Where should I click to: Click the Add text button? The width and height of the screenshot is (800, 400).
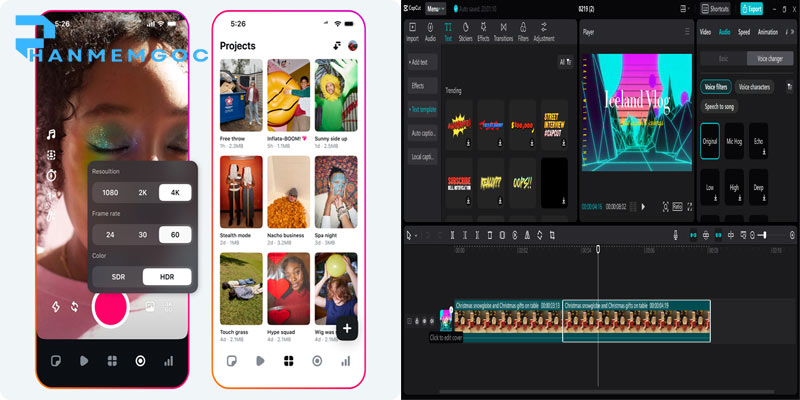coord(422,62)
